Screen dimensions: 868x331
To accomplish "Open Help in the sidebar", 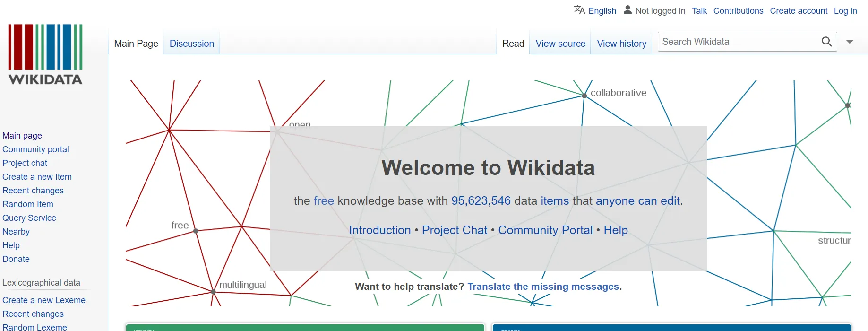I will [x=11, y=245].
